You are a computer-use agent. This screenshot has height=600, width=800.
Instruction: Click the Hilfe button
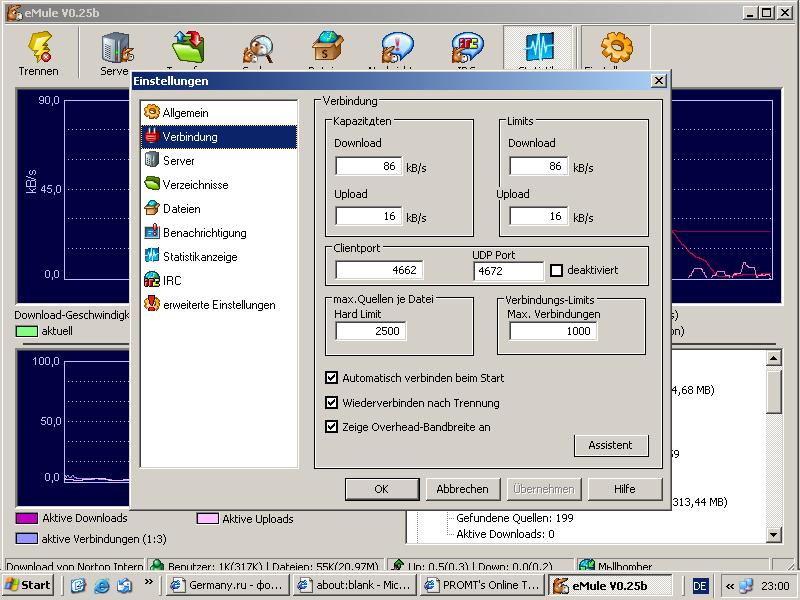point(625,489)
